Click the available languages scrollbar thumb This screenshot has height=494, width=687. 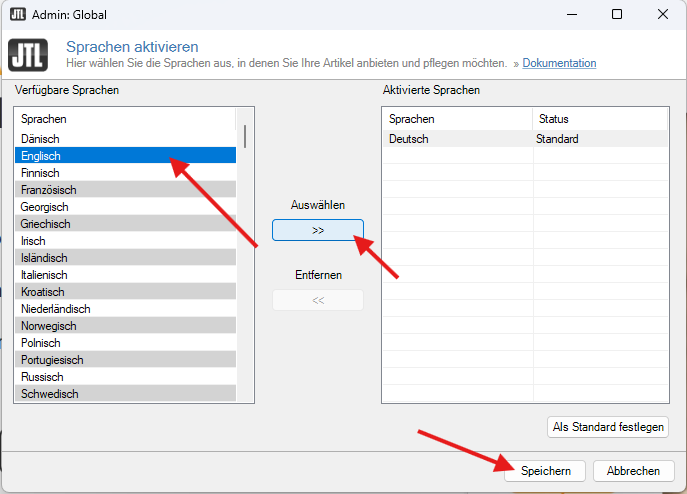click(245, 136)
